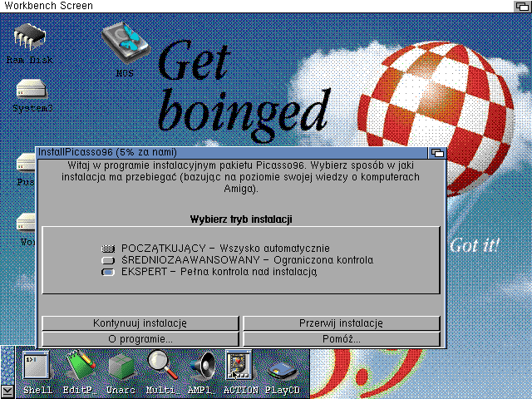
Task: Click Kontynuuj instalację button
Action: point(140,323)
